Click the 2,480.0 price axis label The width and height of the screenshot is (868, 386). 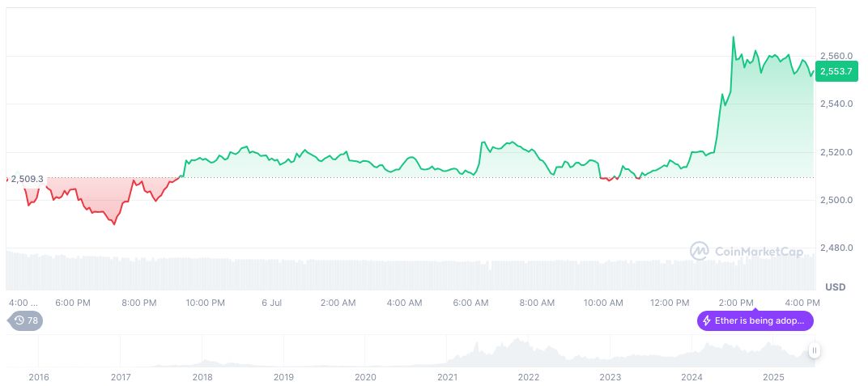(x=836, y=248)
